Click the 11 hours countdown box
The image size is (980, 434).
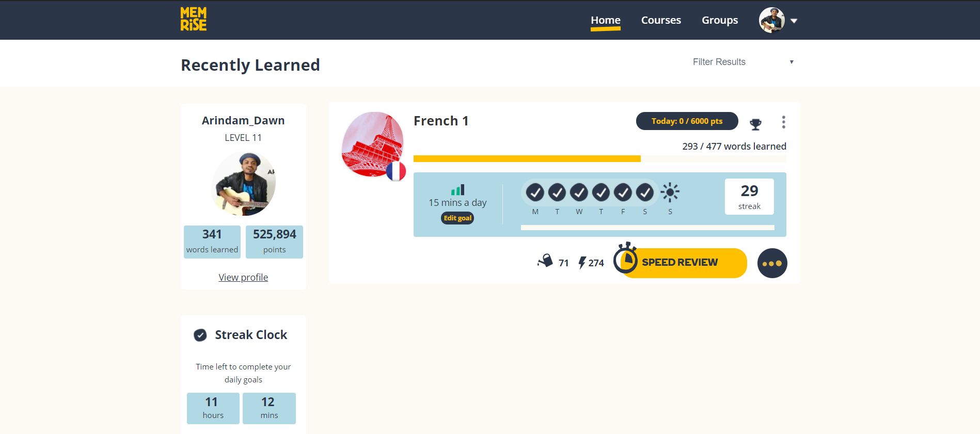[x=213, y=408]
